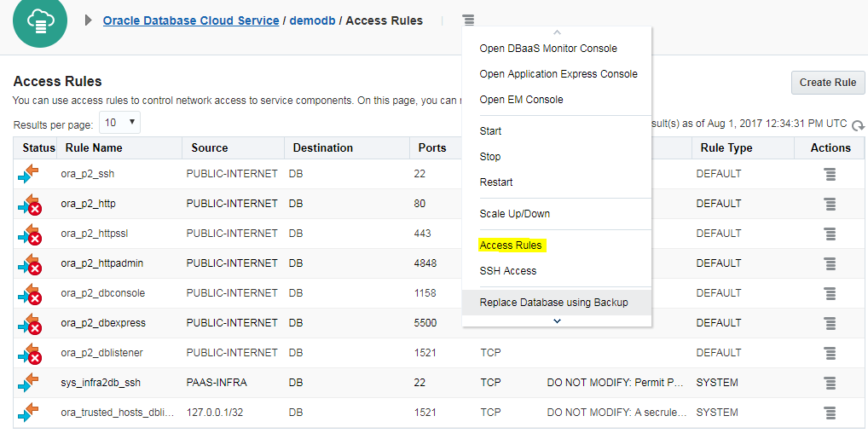
Task: Click the Create Rule button
Action: [827, 83]
